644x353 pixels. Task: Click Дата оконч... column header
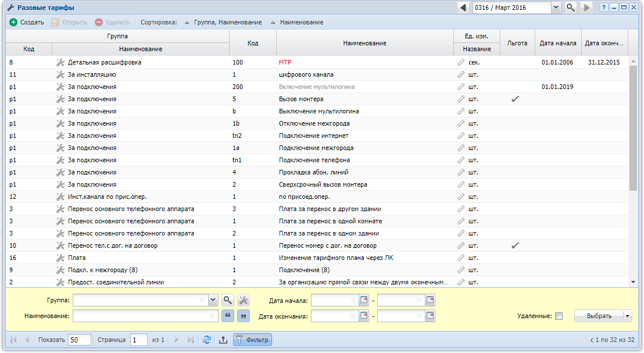coord(604,42)
